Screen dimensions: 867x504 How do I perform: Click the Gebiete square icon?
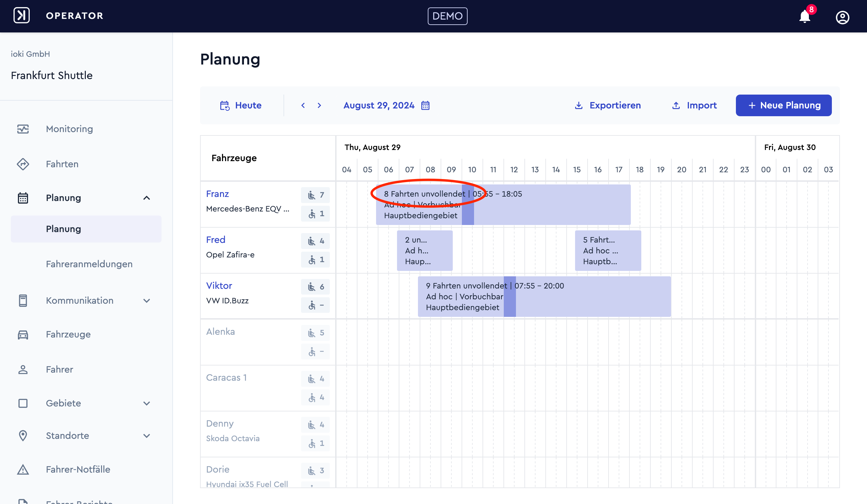pos(23,403)
